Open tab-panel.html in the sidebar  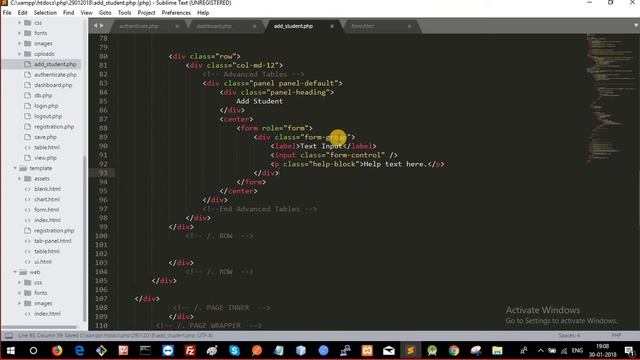pyautogui.click(x=53, y=241)
